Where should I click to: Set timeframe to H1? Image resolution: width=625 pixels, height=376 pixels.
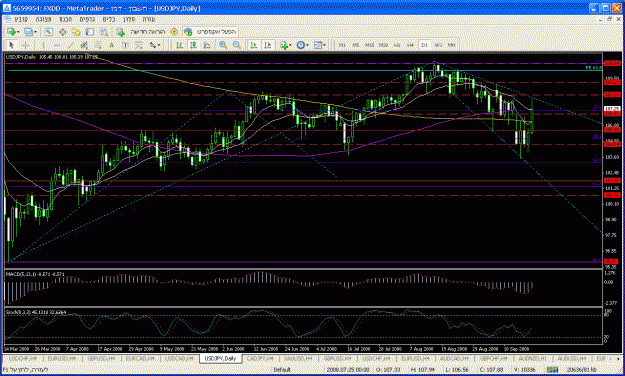(x=397, y=45)
